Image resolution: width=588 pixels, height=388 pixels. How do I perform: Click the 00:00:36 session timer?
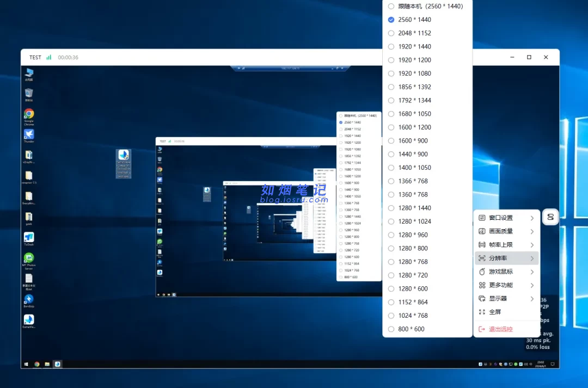pyautogui.click(x=68, y=57)
